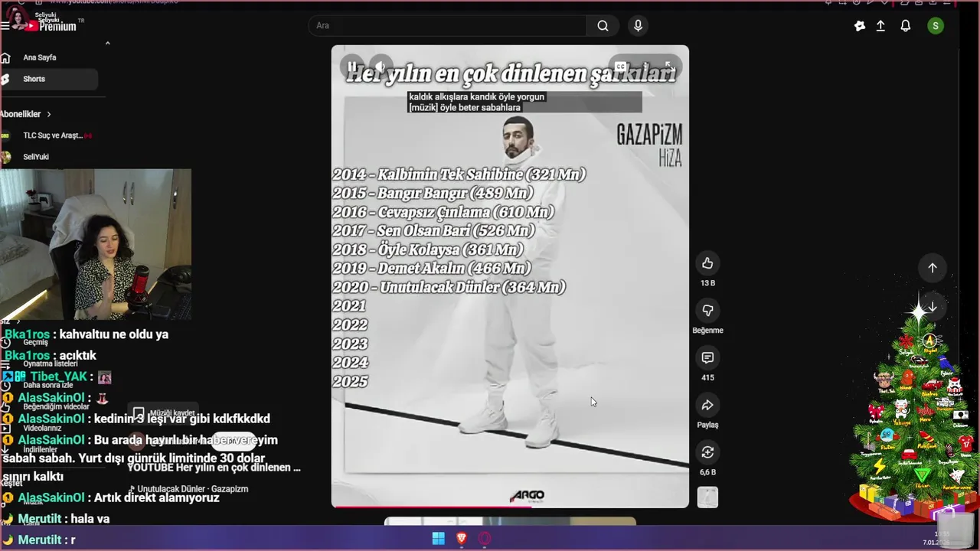Click the streamer webcam overlay
This screenshot has width=980, height=551.
click(x=95, y=245)
